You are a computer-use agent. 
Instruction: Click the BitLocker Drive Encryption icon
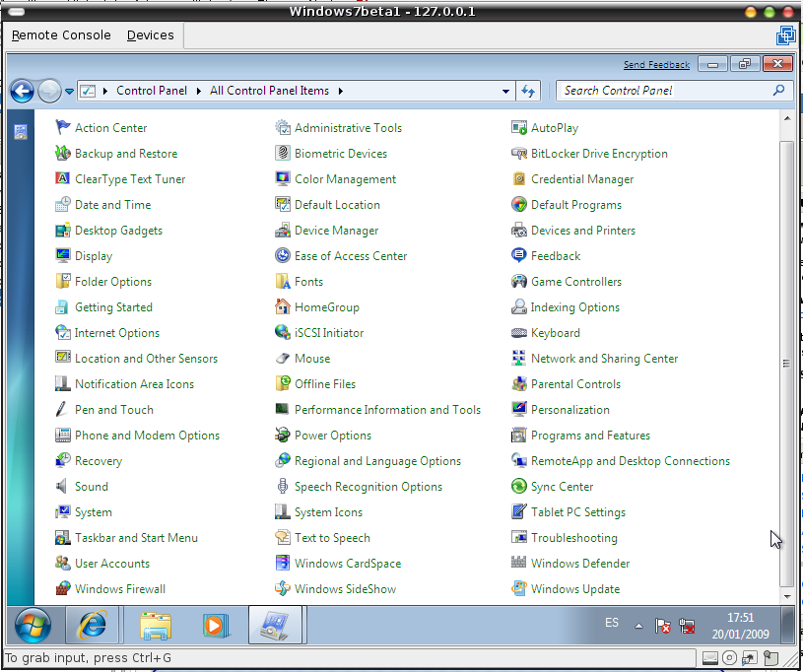coord(519,153)
